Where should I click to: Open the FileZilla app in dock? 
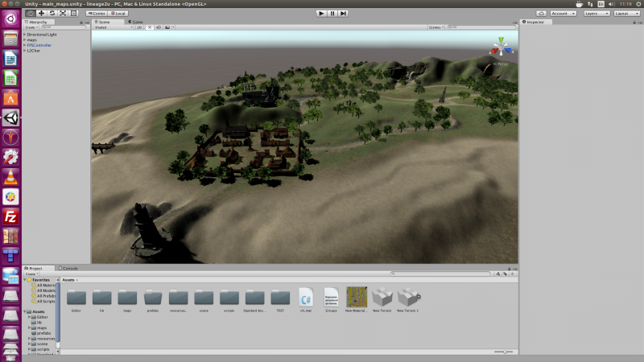[11, 217]
